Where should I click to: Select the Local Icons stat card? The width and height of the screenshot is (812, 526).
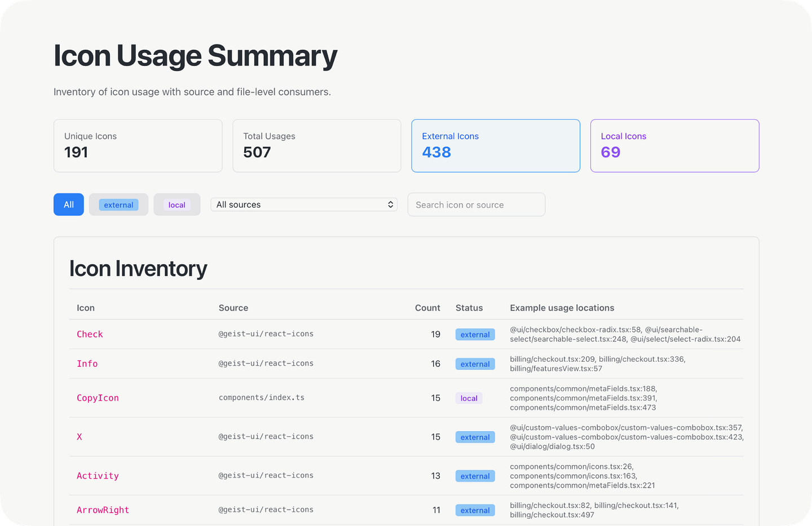point(674,146)
